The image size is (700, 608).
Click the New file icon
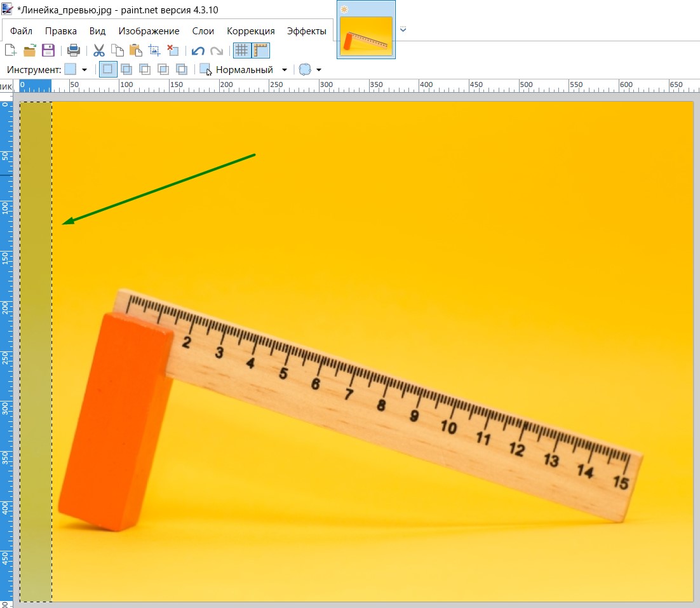(10, 51)
